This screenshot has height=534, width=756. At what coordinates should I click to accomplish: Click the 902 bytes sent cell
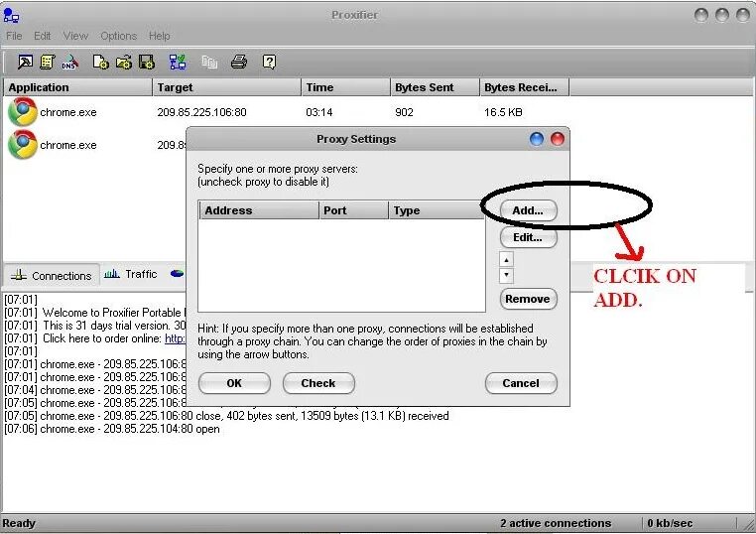(x=404, y=112)
